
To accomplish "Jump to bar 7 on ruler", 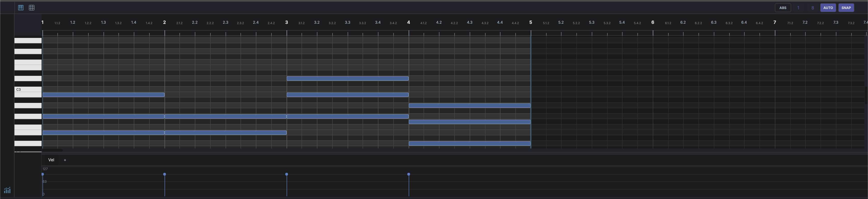I will [775, 22].
